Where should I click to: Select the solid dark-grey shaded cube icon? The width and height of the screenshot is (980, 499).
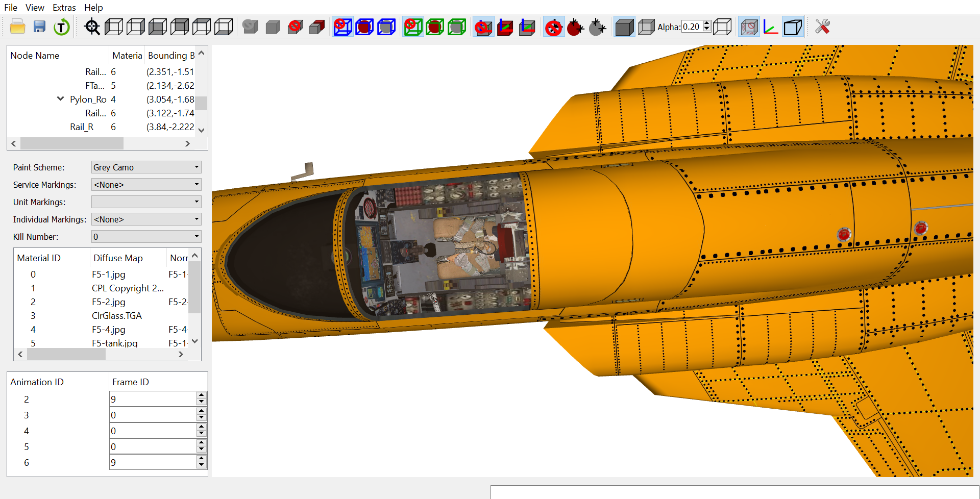point(624,27)
